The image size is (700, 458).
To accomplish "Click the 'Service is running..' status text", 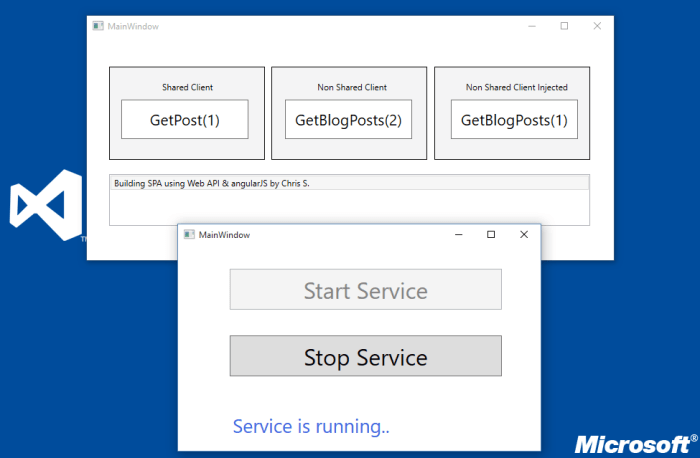I will (311, 427).
